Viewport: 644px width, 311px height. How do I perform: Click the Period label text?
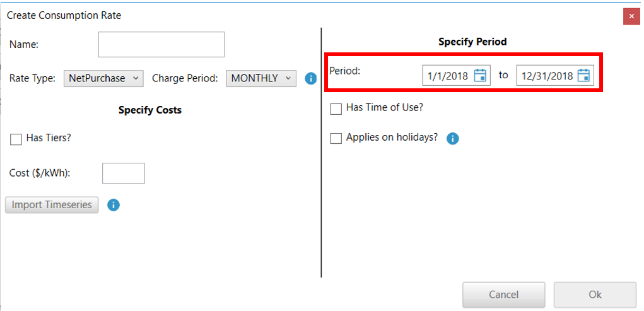pyautogui.click(x=345, y=71)
